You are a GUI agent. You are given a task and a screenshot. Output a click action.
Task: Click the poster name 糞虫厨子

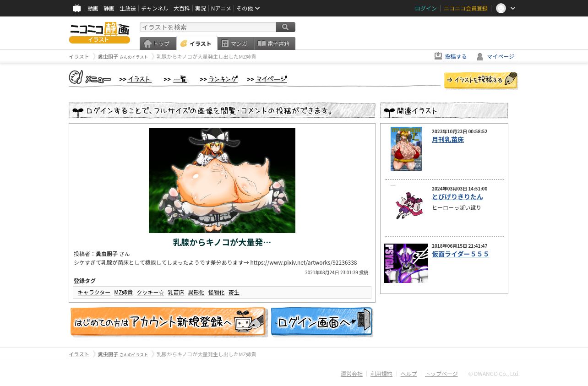[x=107, y=254]
